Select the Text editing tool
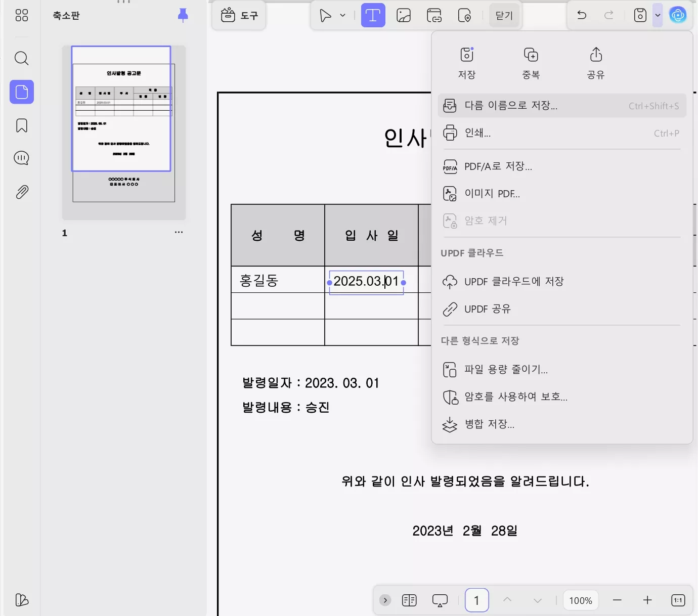The height and width of the screenshot is (616, 698). (373, 15)
